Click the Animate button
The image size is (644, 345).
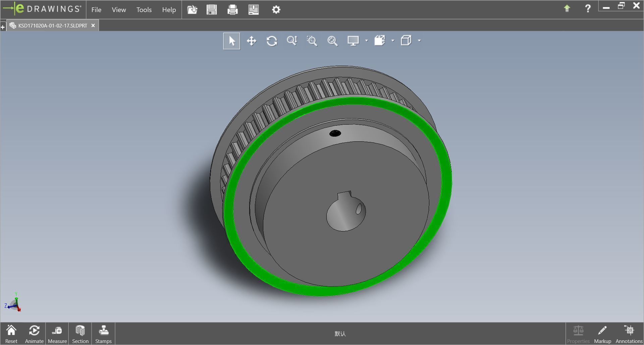point(34,334)
